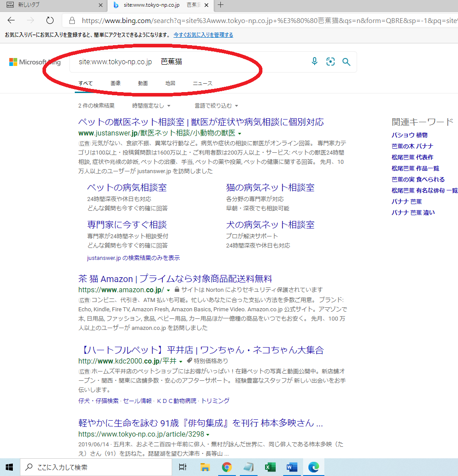458x476 pixels.
Task: Click the Microsoft Bing logo
Action: tap(35, 62)
